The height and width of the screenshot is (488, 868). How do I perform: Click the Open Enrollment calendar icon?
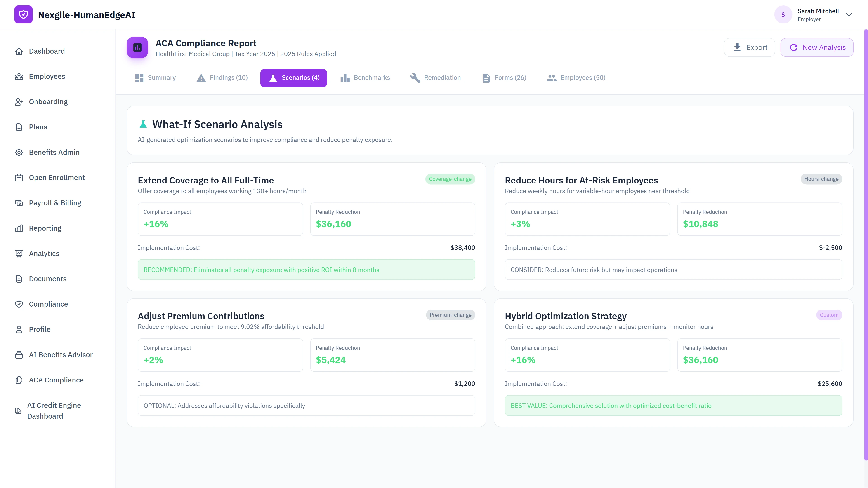19,178
